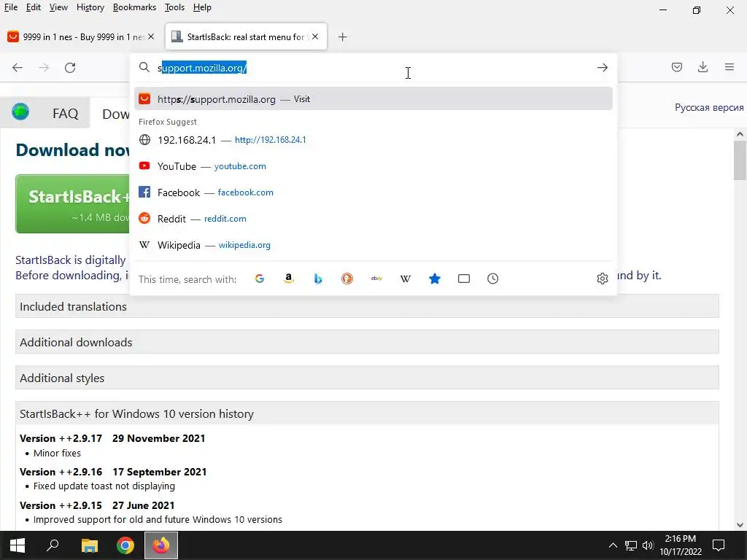Open volume control in tray
The image size is (747, 560).
(648, 545)
